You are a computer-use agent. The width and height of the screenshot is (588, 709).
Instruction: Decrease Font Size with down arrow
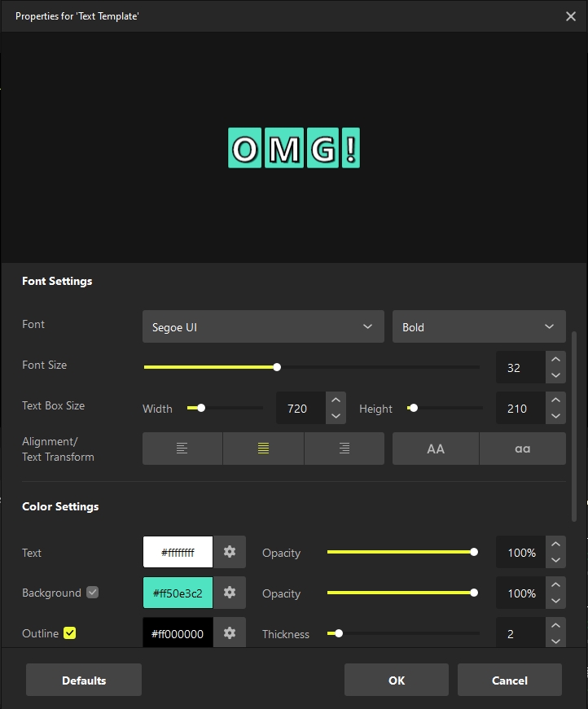(x=556, y=375)
